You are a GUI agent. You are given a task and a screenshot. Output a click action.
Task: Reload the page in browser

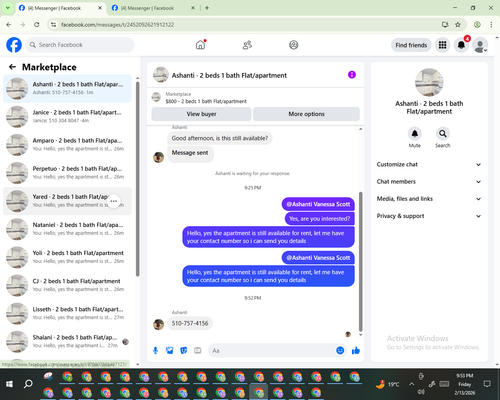37,25
